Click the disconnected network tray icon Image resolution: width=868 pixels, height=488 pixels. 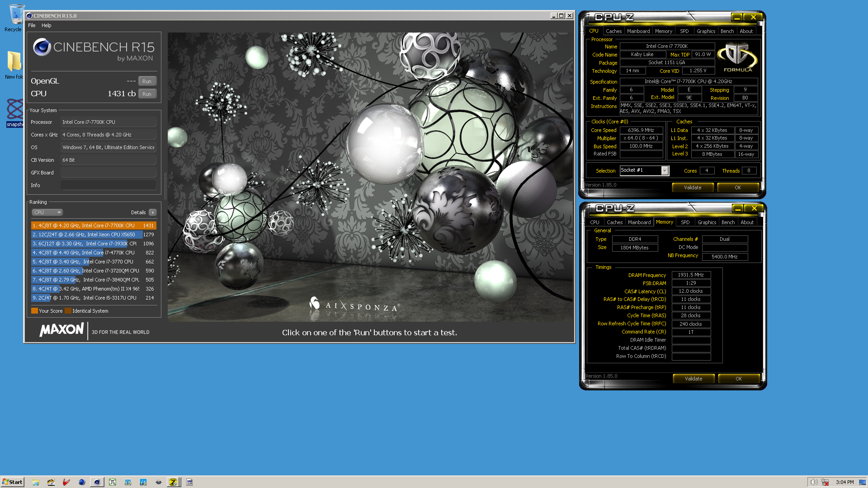point(825,482)
